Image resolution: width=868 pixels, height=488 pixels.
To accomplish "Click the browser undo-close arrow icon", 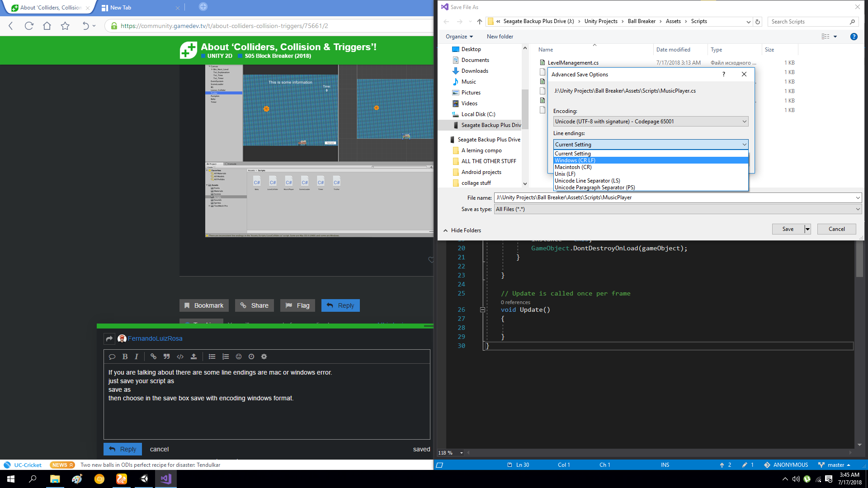I will [x=85, y=26].
